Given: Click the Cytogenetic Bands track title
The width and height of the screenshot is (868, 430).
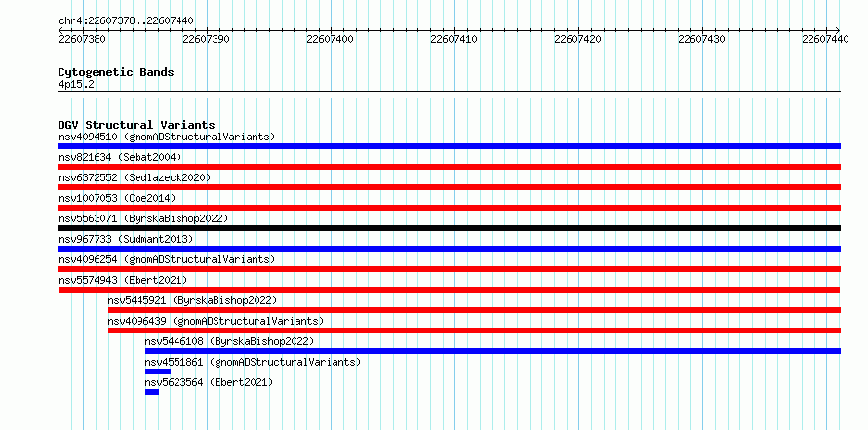Looking at the screenshot, I should point(116,72).
